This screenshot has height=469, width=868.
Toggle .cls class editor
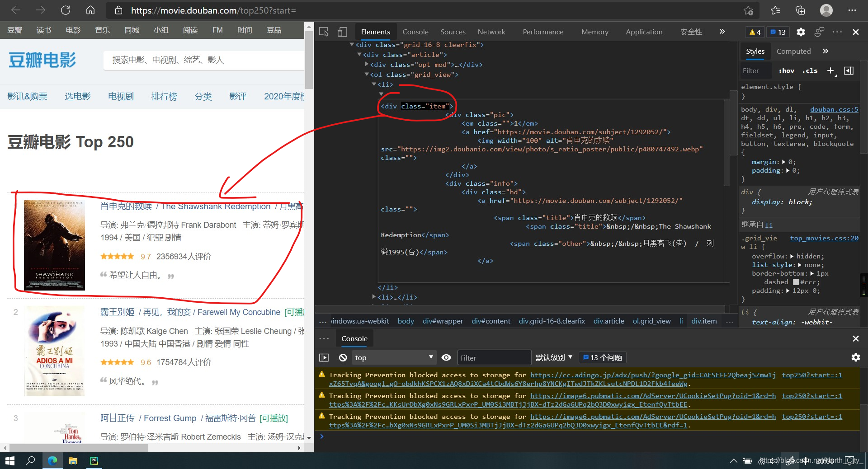point(810,70)
